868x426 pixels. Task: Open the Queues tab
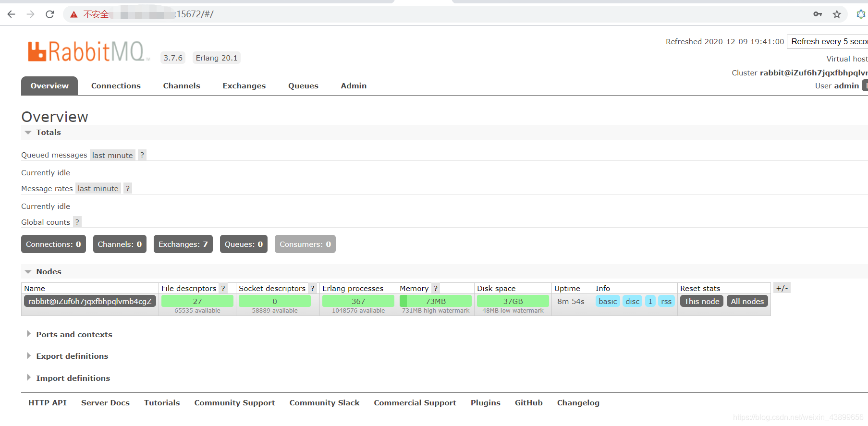pos(303,85)
